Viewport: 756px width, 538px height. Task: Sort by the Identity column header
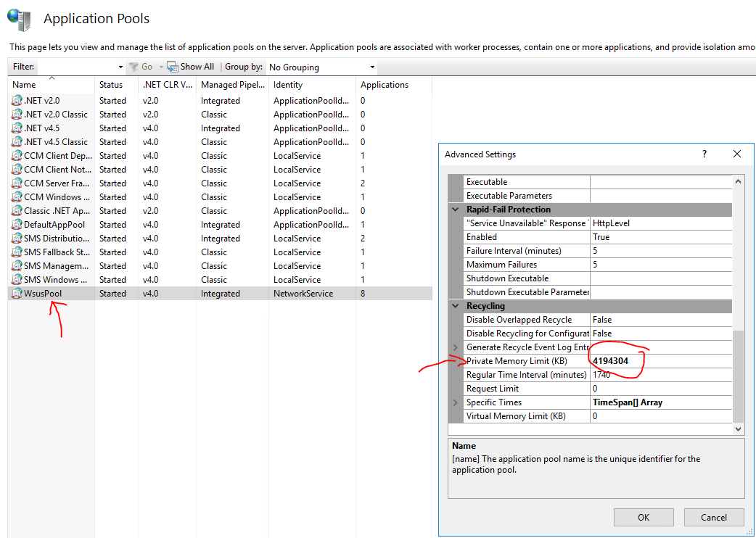[288, 85]
